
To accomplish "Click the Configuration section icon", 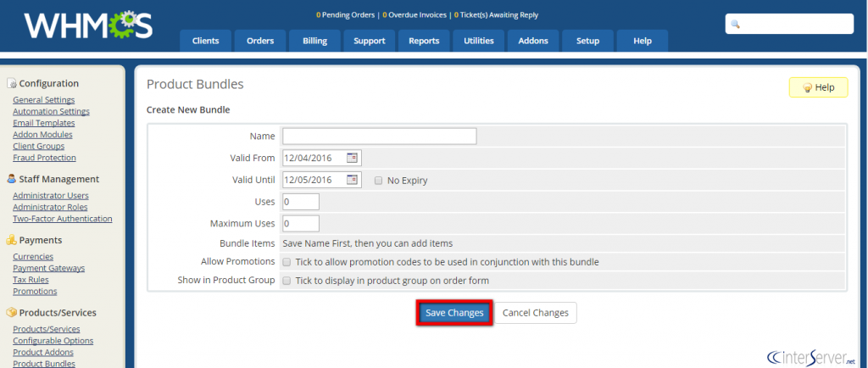I will (12, 84).
